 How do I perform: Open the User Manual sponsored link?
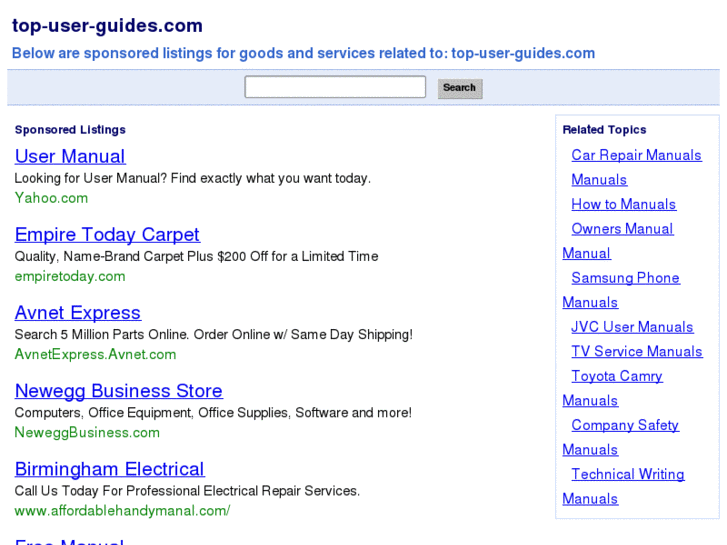(x=70, y=156)
